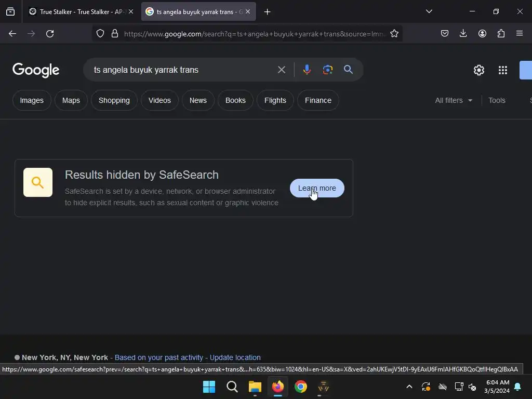Select the ts angela Google search tab
This screenshot has width=532, height=399.
[x=198, y=11]
